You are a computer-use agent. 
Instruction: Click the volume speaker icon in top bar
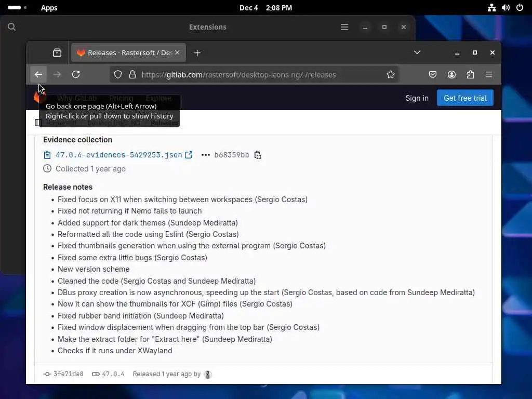click(506, 7)
